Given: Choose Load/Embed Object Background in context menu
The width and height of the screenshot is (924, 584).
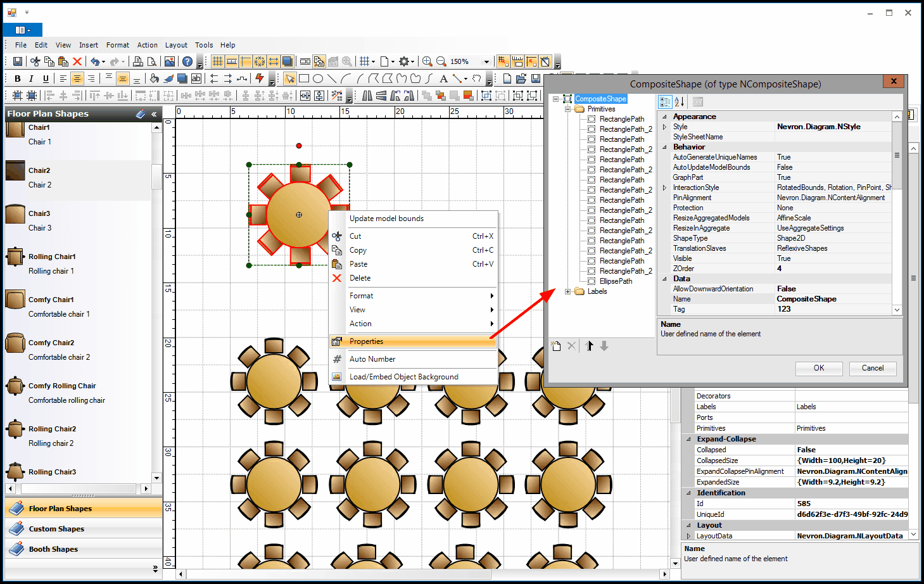Looking at the screenshot, I should (x=413, y=377).
